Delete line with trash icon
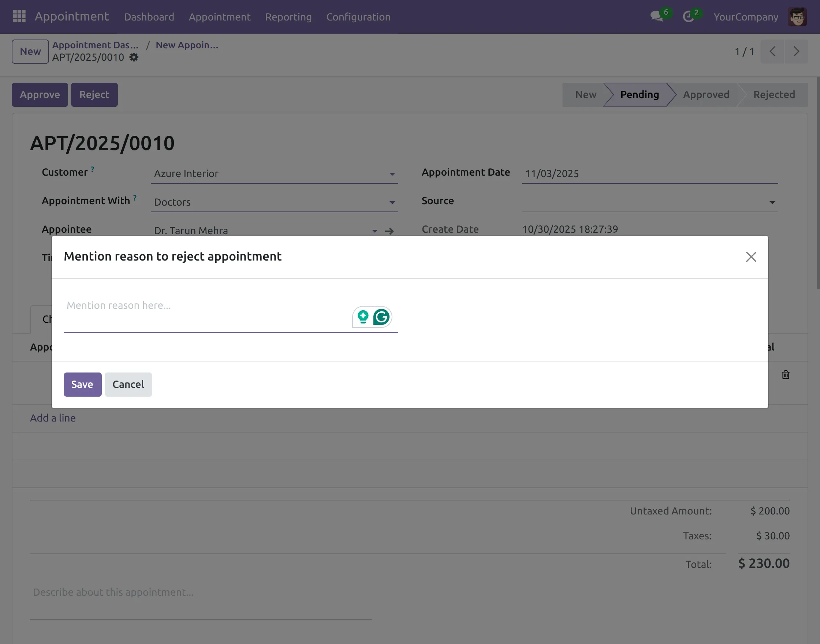 (x=786, y=375)
